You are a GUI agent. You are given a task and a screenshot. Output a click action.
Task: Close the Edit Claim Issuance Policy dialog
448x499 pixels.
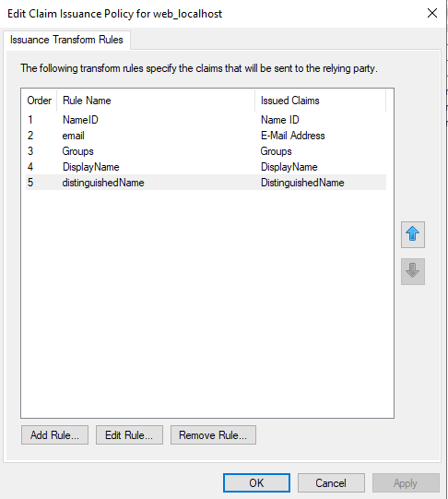point(432,13)
